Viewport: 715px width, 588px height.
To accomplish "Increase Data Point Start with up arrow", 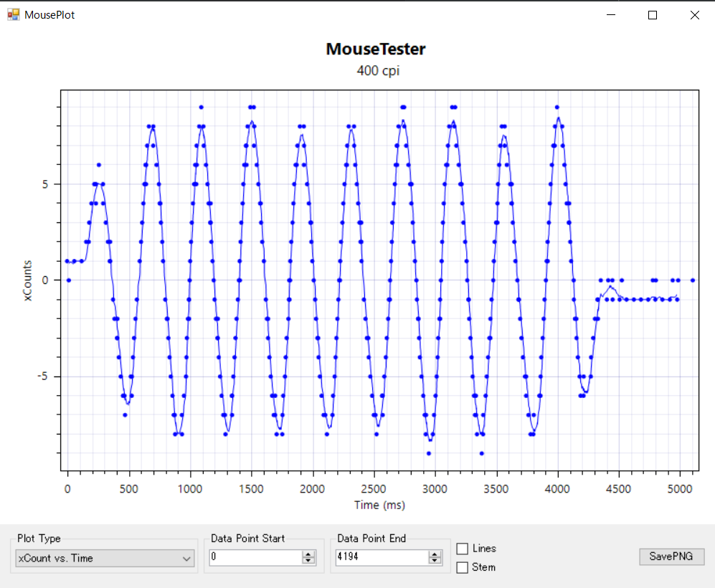I will tap(308, 554).
